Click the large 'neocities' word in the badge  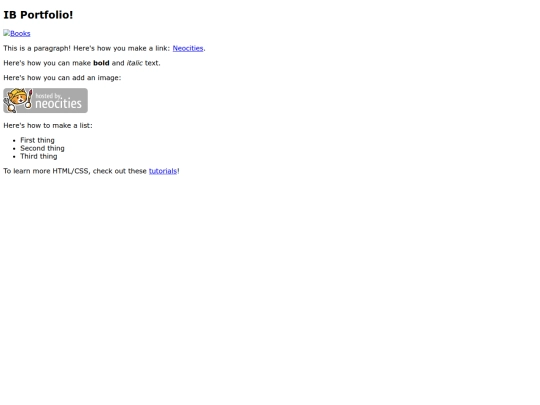[59, 104]
